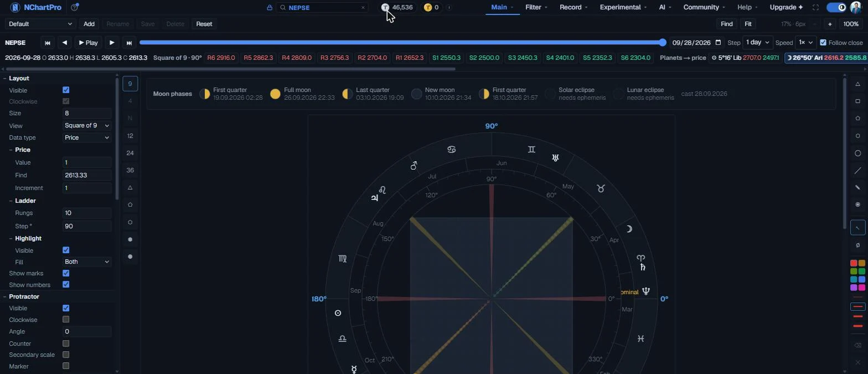The width and height of the screenshot is (868, 374).
Task: Uncheck the Follow close checkbox
Action: point(823,43)
